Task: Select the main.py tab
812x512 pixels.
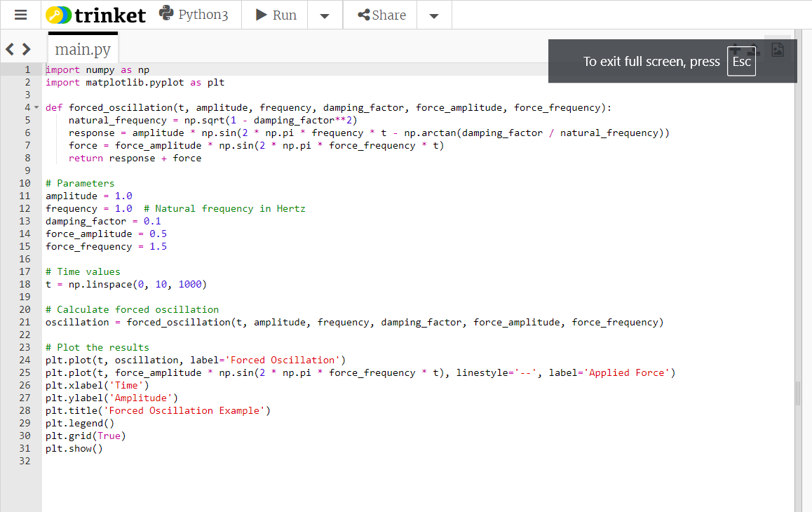Action: click(82, 48)
